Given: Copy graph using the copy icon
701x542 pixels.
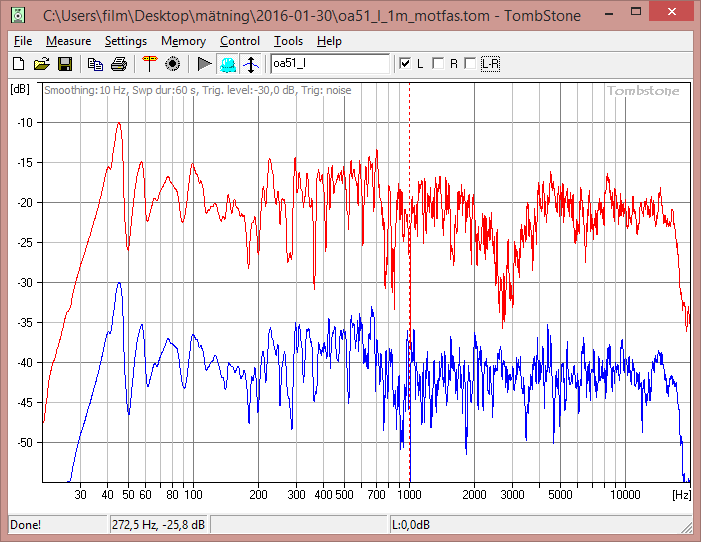Looking at the screenshot, I should tap(95, 64).
